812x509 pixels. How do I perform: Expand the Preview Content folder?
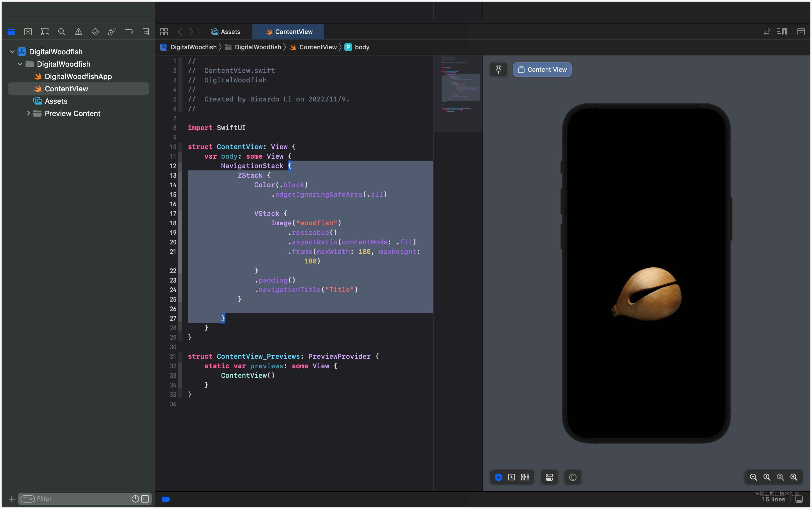coord(28,114)
